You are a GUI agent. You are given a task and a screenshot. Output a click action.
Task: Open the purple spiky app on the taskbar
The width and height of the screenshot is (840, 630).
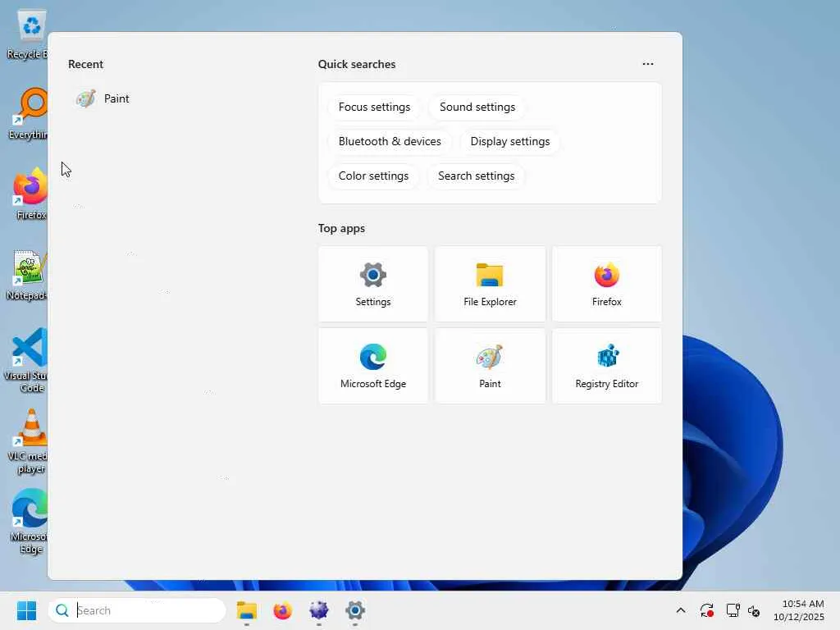click(319, 610)
